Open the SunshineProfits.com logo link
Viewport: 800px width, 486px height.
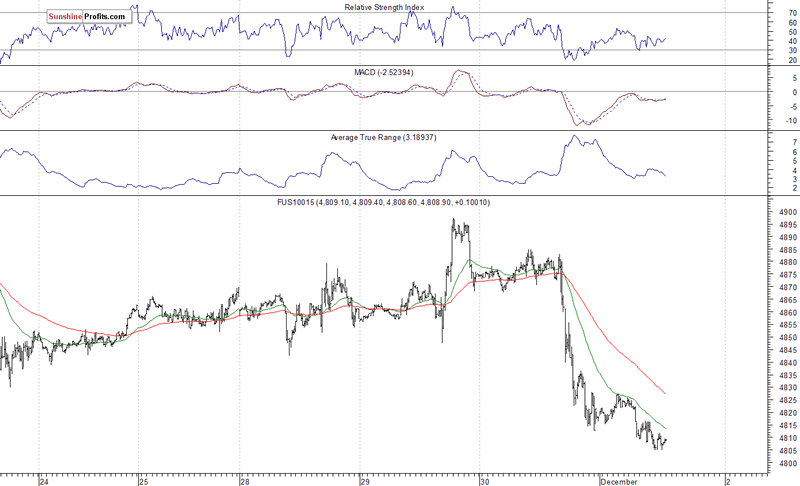pyautogui.click(x=87, y=16)
